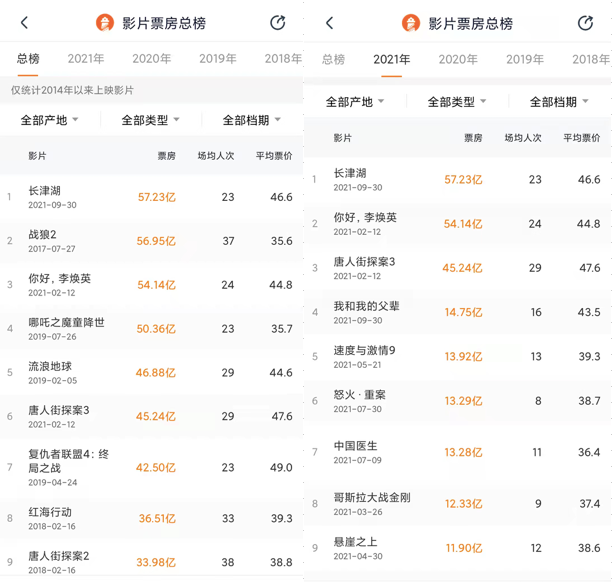Screen dimensions: 612x582
Task: Switch to 2019年 tab in the right panel
Action: (x=525, y=59)
